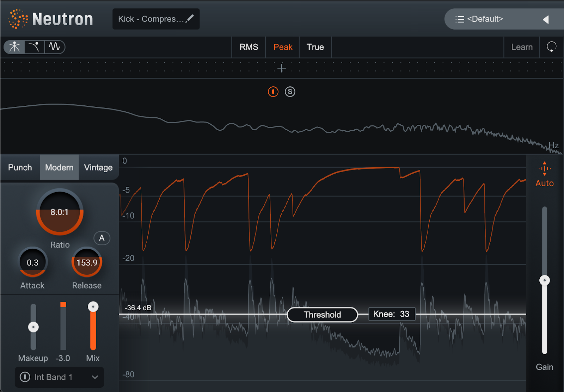Click the Release label

click(87, 286)
